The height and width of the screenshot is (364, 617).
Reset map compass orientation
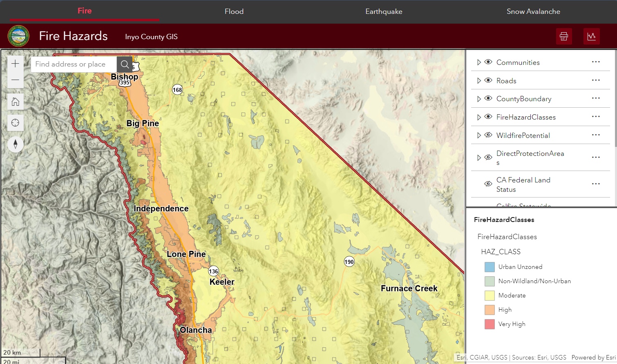(16, 144)
